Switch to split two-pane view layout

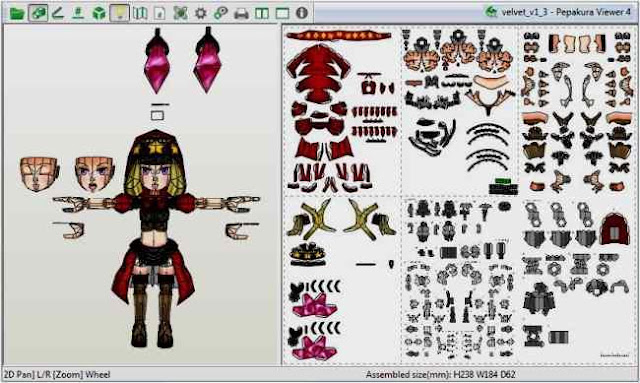pyautogui.click(x=262, y=13)
